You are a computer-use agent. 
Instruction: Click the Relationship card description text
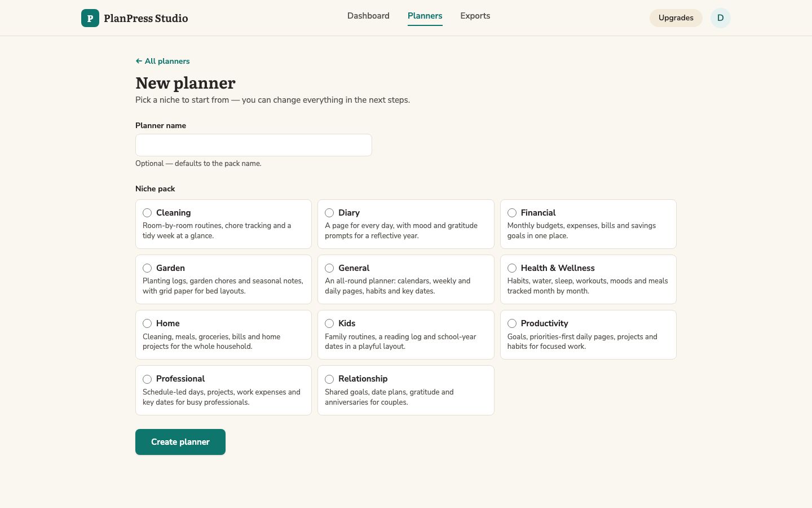[x=389, y=397]
